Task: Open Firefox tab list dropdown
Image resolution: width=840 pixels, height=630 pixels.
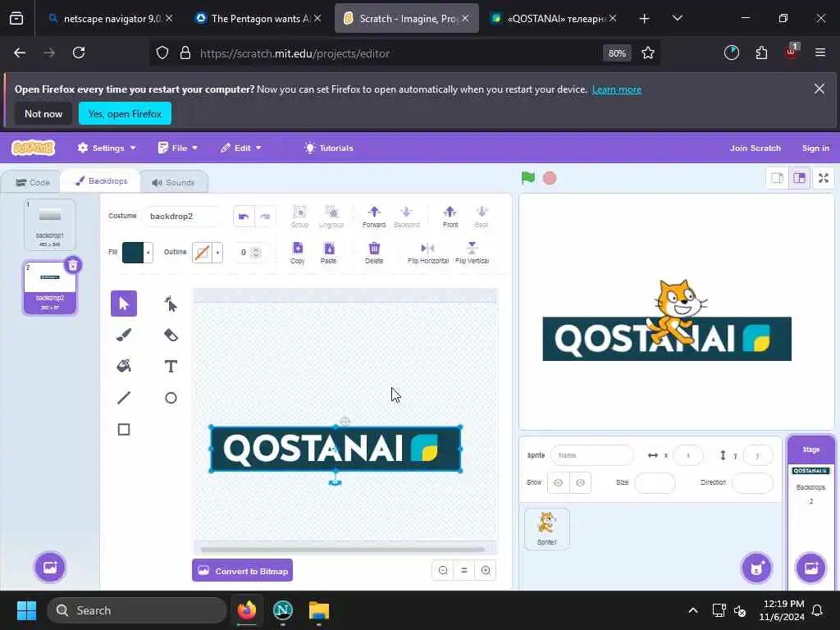Action: pos(677,19)
